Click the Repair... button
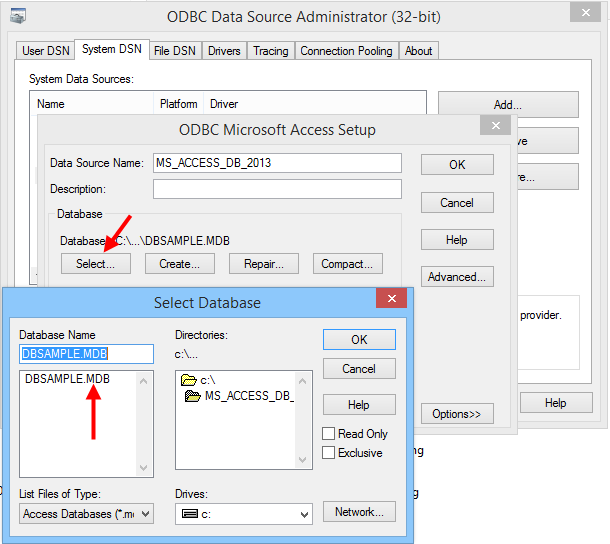610x544 pixels. tap(264, 264)
